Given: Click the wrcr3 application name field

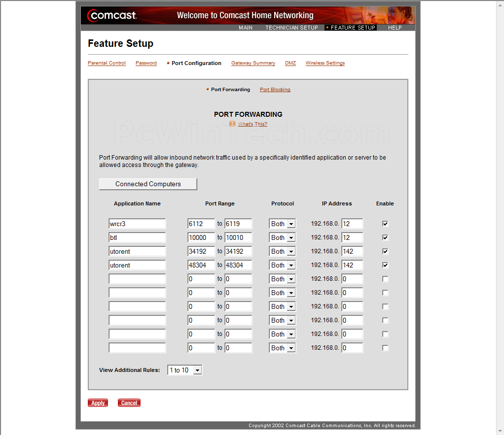Looking at the screenshot, I should point(137,224).
